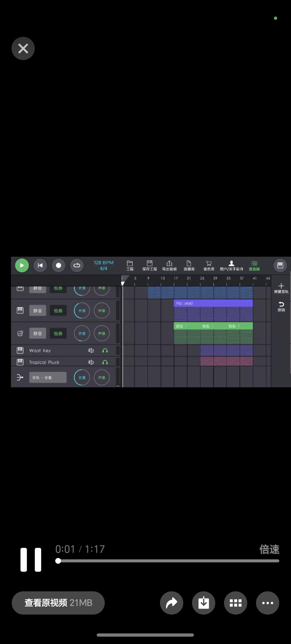
Task: Click the record button in the transport bar
Action: point(58,265)
